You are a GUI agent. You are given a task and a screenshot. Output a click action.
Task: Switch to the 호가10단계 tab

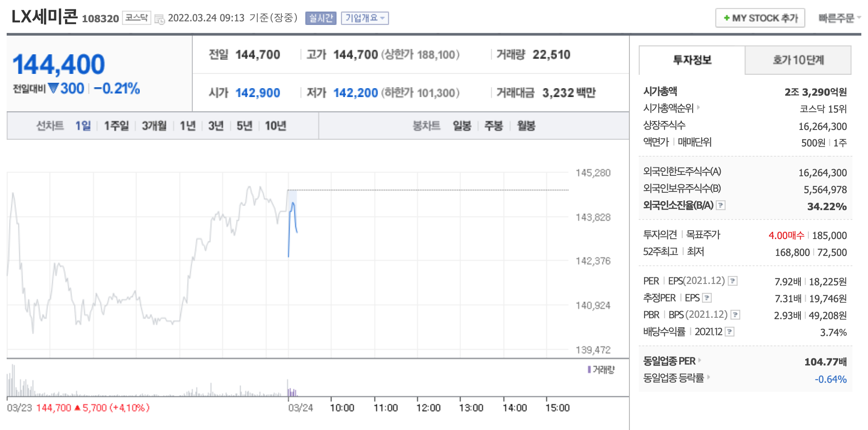(798, 60)
